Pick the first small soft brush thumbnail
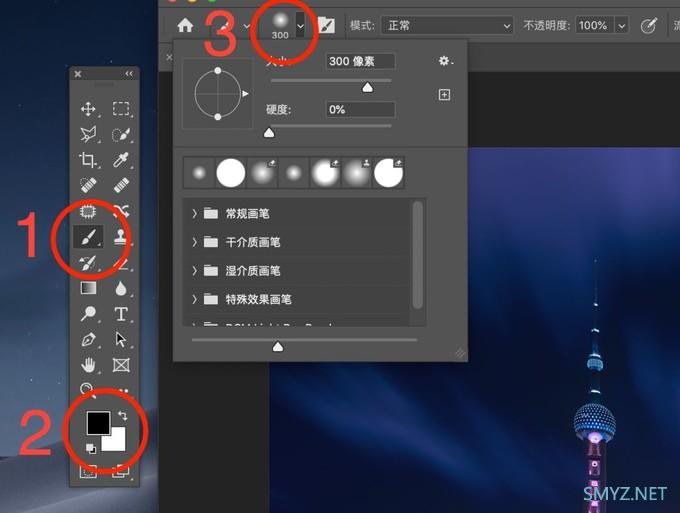Screen dimensions: 680x513 point(199,173)
